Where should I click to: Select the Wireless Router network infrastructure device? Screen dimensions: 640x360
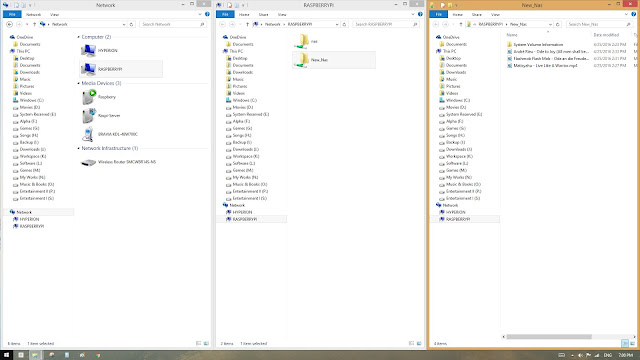click(119, 162)
